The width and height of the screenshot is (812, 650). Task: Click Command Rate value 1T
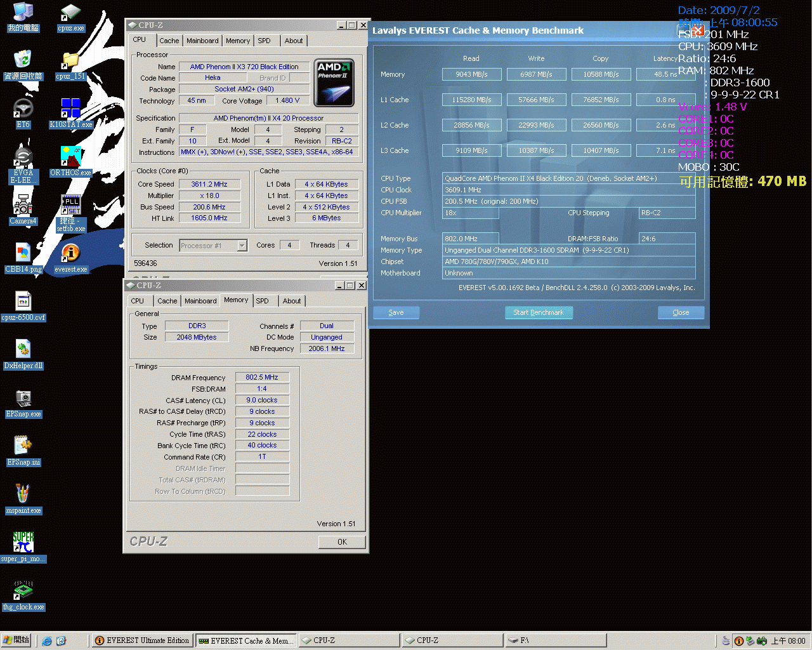click(262, 456)
